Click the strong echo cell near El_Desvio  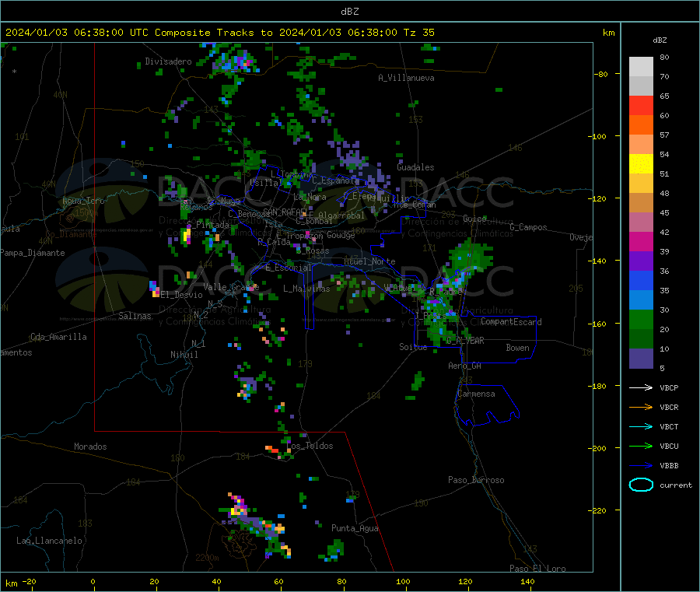(x=154, y=289)
